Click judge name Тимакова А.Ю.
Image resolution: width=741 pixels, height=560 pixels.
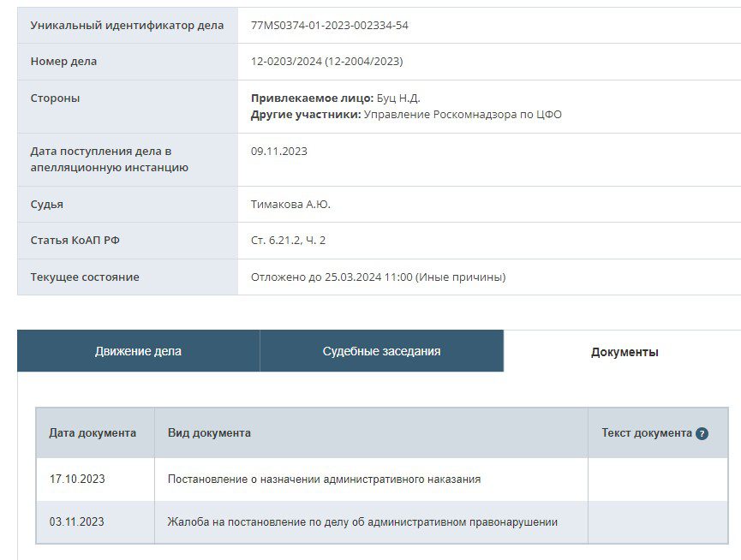pyautogui.click(x=290, y=205)
